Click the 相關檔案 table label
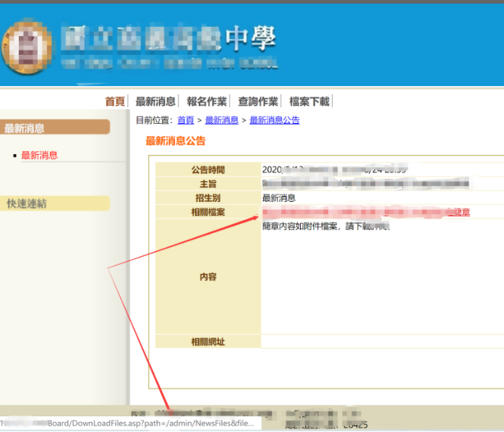 208,212
